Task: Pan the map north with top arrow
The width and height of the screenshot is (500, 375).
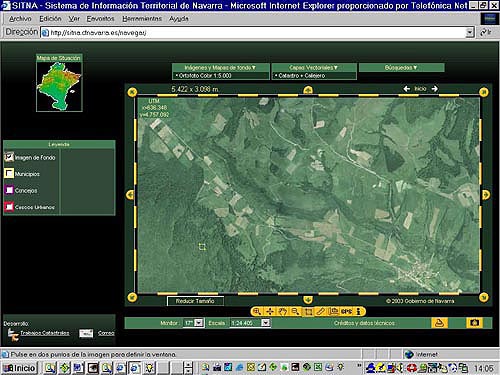Action: 308,90
